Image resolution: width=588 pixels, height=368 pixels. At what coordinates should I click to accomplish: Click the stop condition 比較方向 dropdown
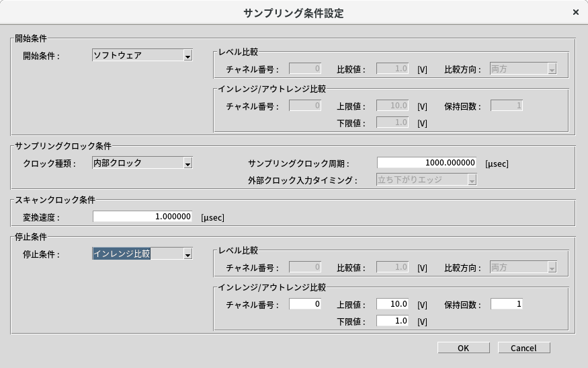523,267
